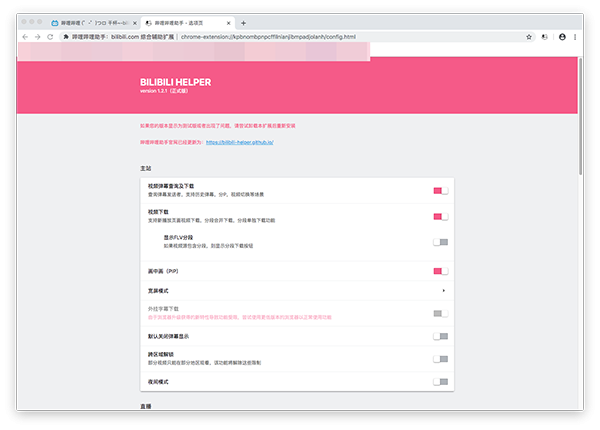Image resolution: width=600 pixels, height=430 pixels.
Task: Click the version 1.2.1 text
Action: coord(164,91)
